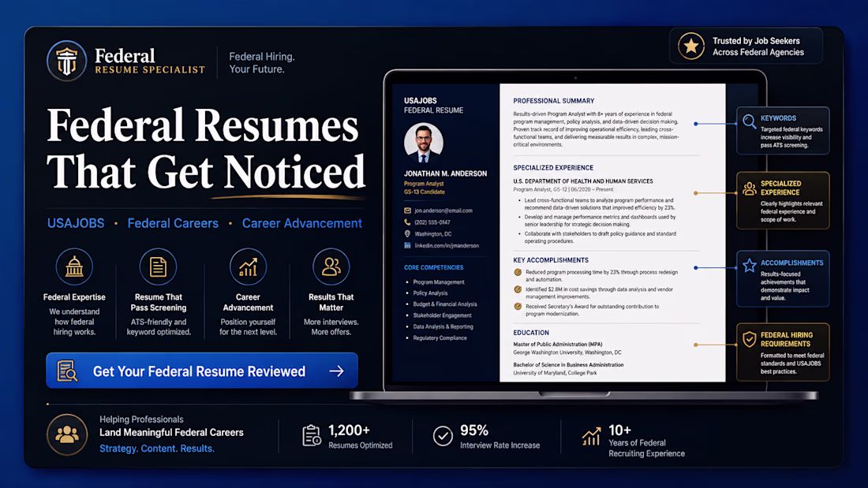Image resolution: width=868 pixels, height=488 pixels.
Task: Click the Strategy. Content. Results. tagline
Action: pyautogui.click(x=157, y=448)
